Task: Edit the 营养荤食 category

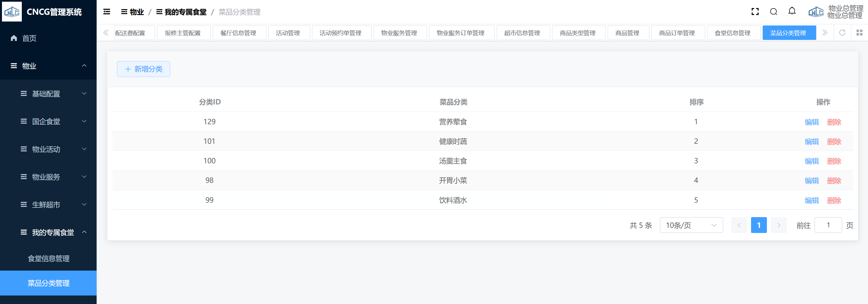Action: coord(811,122)
